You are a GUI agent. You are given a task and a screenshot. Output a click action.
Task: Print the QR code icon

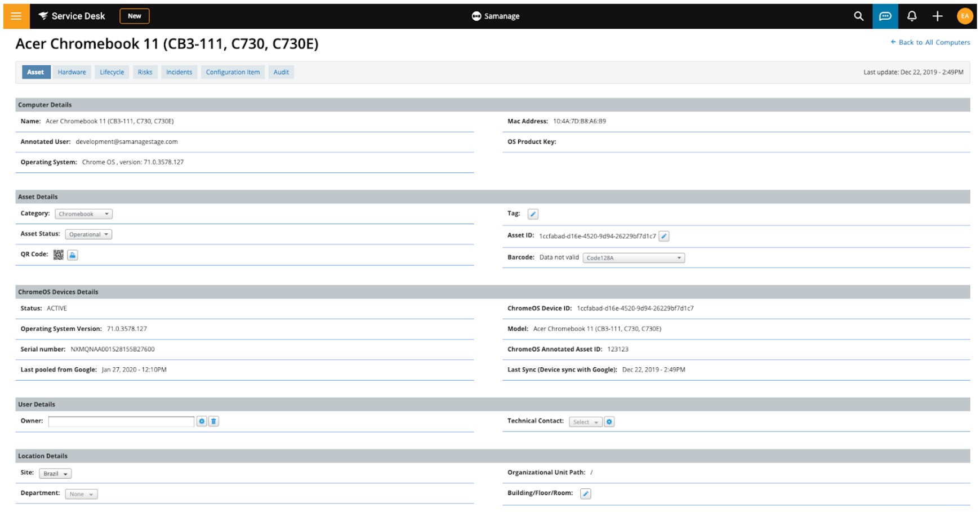(x=73, y=255)
